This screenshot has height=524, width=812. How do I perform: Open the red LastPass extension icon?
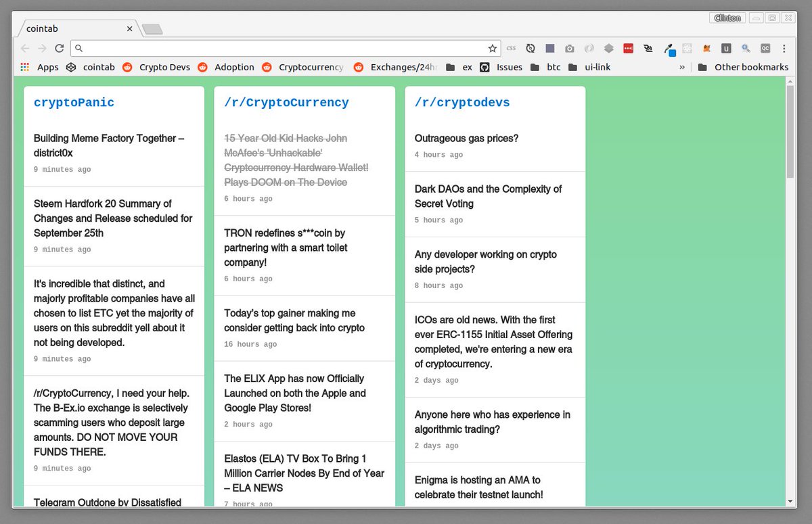click(628, 48)
